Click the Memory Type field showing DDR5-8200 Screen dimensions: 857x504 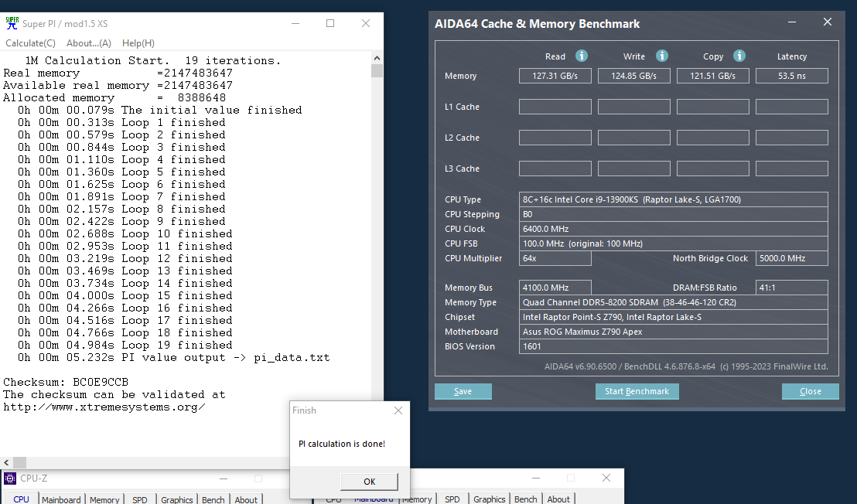click(x=674, y=302)
